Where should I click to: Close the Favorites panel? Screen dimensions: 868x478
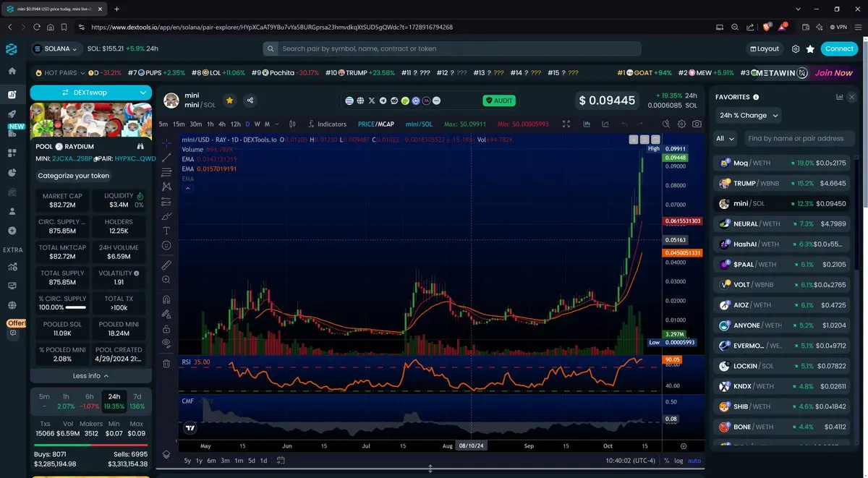(852, 97)
